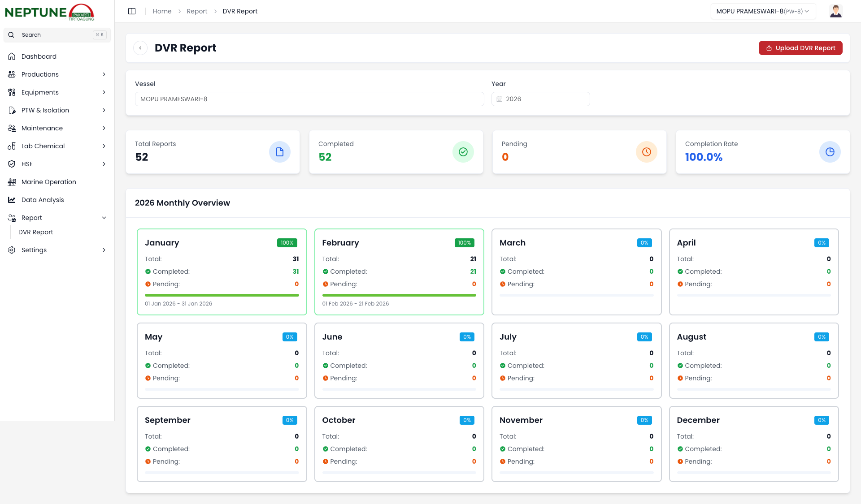Viewport: 861px width, 504px height.
Task: Open the DVR Report sidebar item
Action: 36,232
